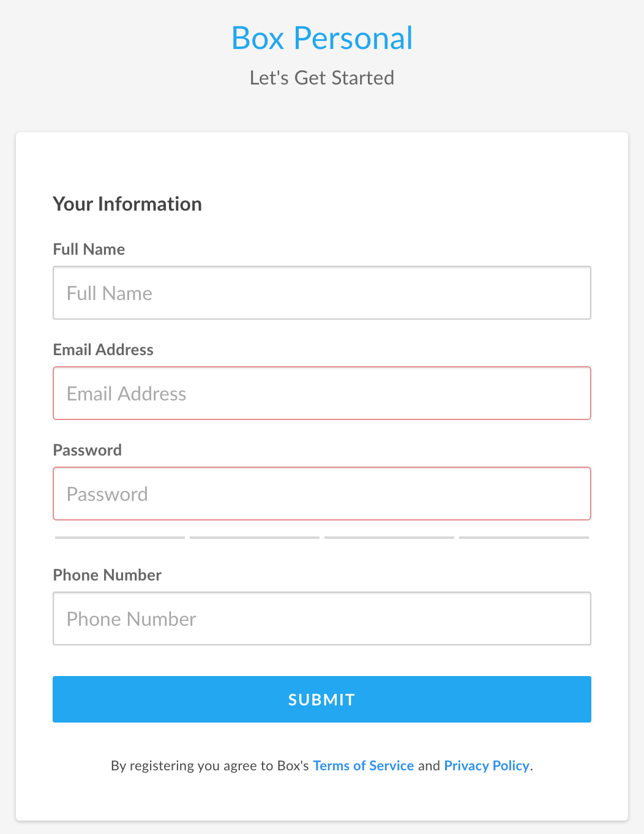Screen dimensions: 644x834
Task: Click the Full Name input field
Action: pos(322,293)
